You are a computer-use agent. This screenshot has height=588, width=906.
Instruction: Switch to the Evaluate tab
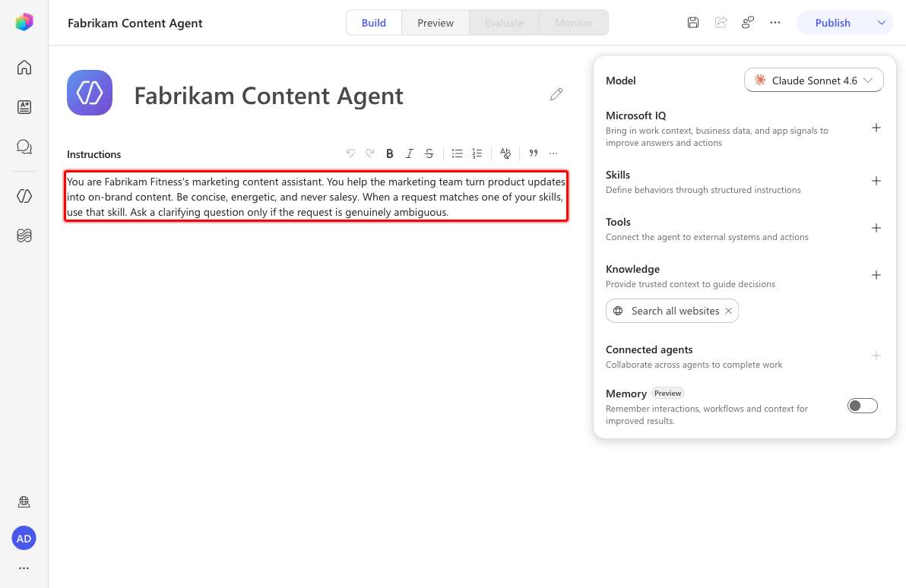click(x=504, y=23)
